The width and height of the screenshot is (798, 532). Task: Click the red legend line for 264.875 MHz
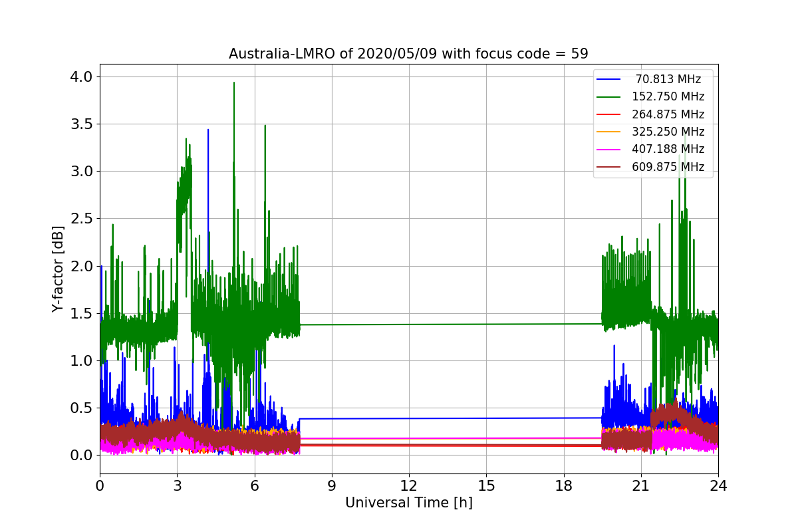click(x=609, y=114)
